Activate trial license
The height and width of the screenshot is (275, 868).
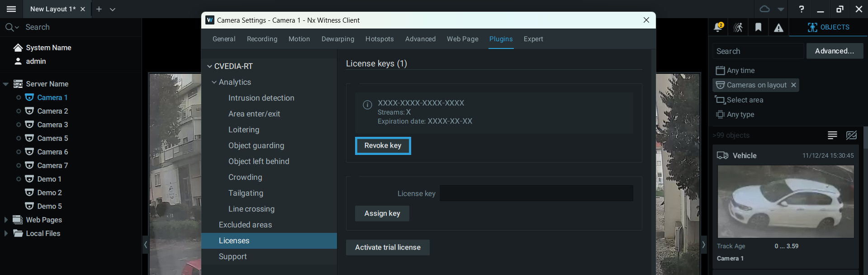pos(388,247)
